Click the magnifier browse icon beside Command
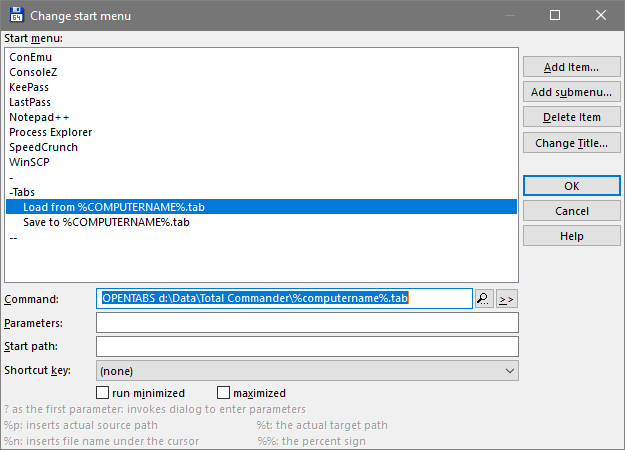 (x=483, y=298)
